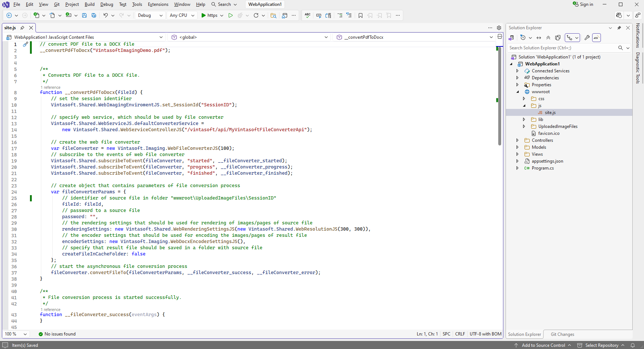
Task: Enable the pending changes filter in Solution Explorer
Action: 523,37
